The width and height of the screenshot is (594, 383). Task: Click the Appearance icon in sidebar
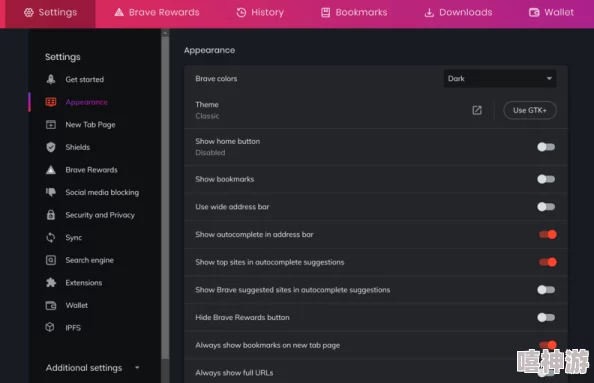coord(51,102)
